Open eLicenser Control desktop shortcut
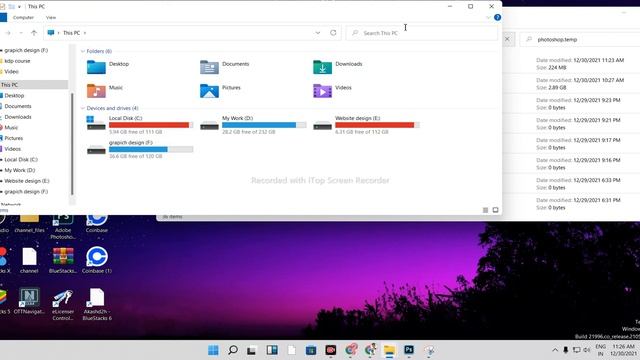Screen dimensions: 640x360 tap(63, 304)
